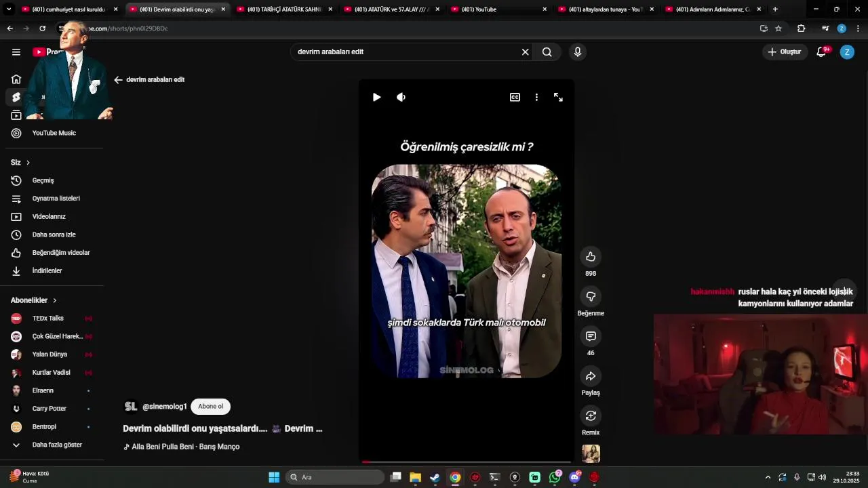Open the sound thumbnail below Remix
The width and height of the screenshot is (868, 488).
pos(591,453)
